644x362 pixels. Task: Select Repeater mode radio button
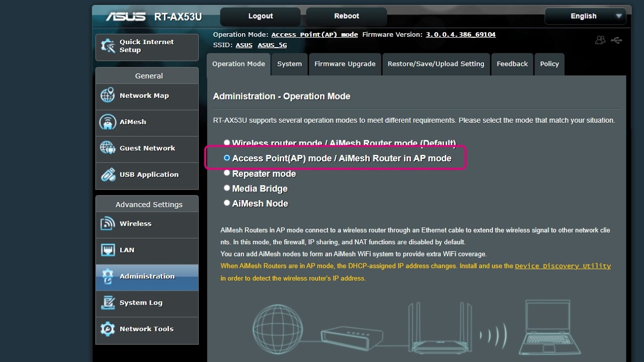pyautogui.click(x=227, y=173)
